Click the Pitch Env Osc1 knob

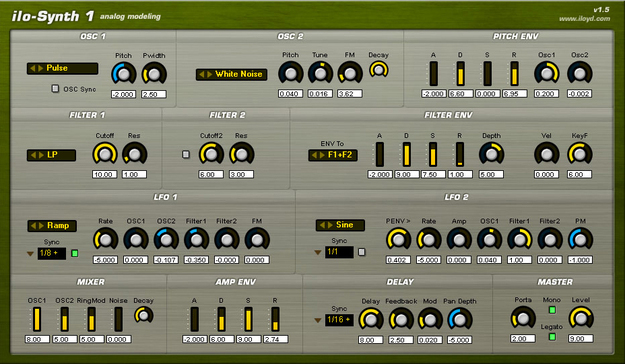pos(546,73)
